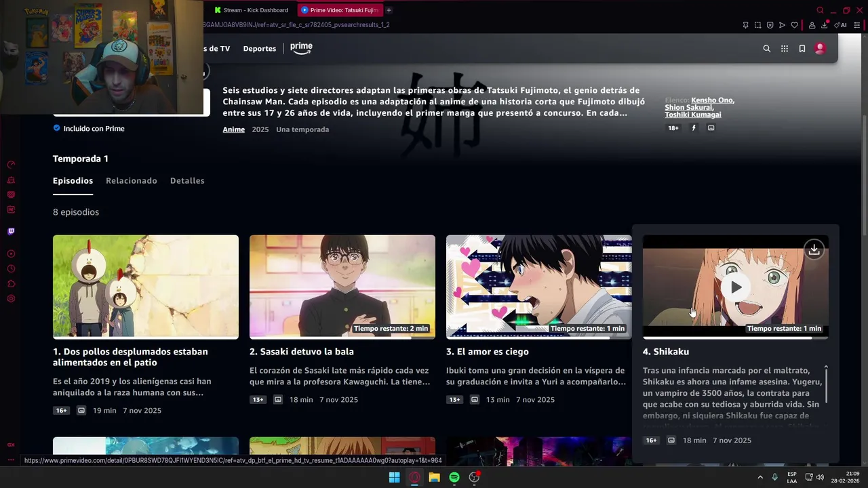Open cast member Shion Sakurai link
868x488 pixels.
click(x=688, y=107)
